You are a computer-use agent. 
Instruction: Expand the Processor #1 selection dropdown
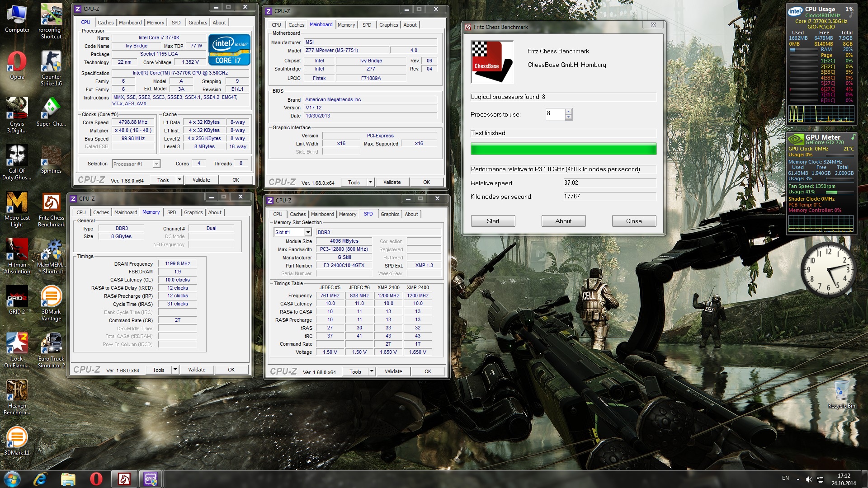tap(156, 164)
